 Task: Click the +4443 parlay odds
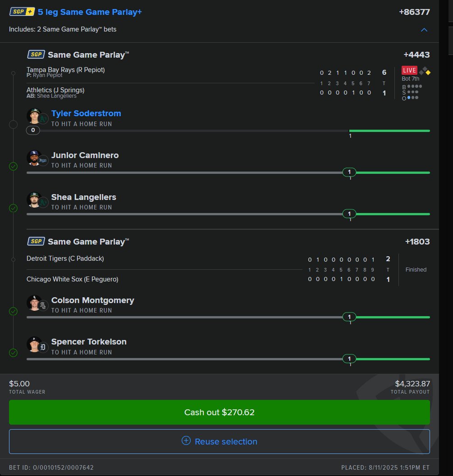point(416,54)
